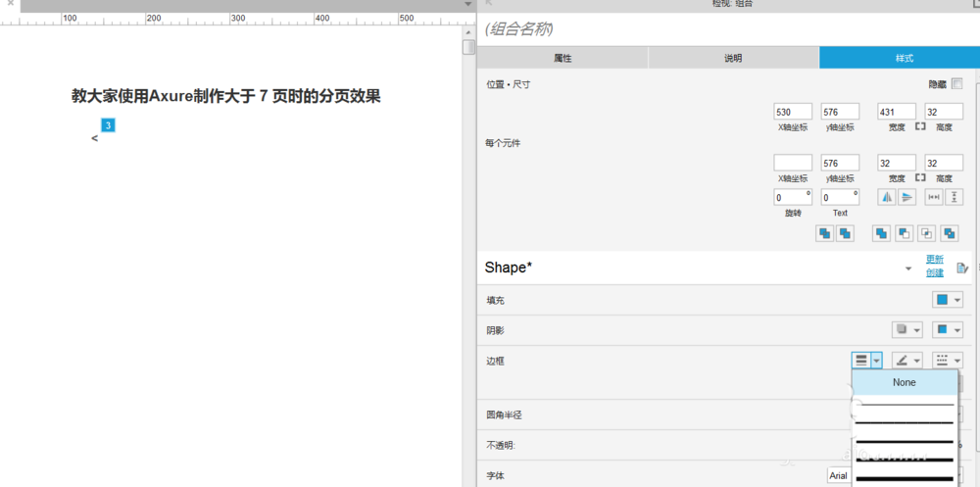Screen dimensions: 980x487
Task: Click the 字体 Arial font box
Action: 840,476
